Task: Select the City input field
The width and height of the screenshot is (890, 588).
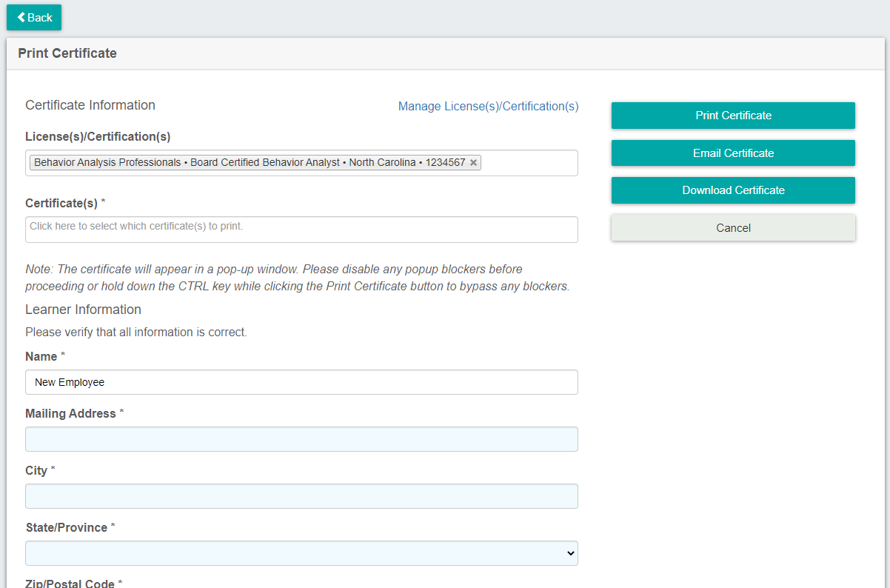Action: coord(301,496)
